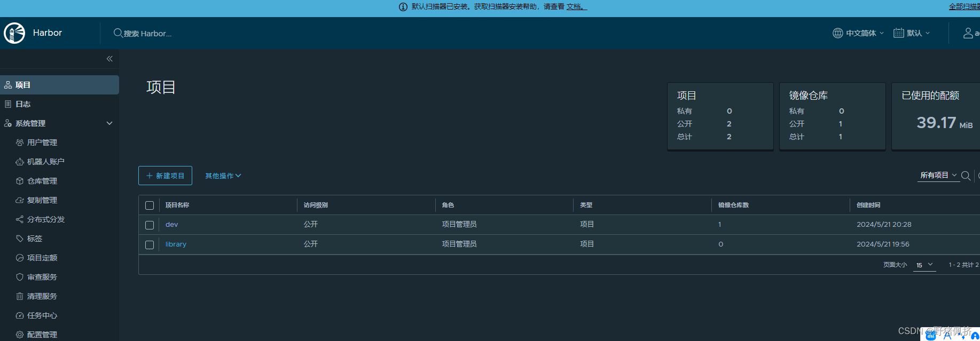The image size is (980, 341).
Task: Open the 其他操作 actions dropdown
Action: click(x=223, y=176)
